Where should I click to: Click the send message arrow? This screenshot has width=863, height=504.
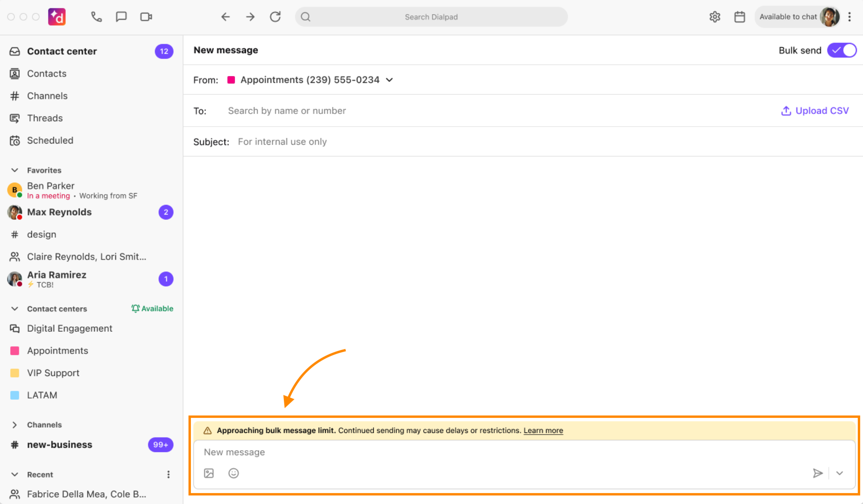click(818, 473)
